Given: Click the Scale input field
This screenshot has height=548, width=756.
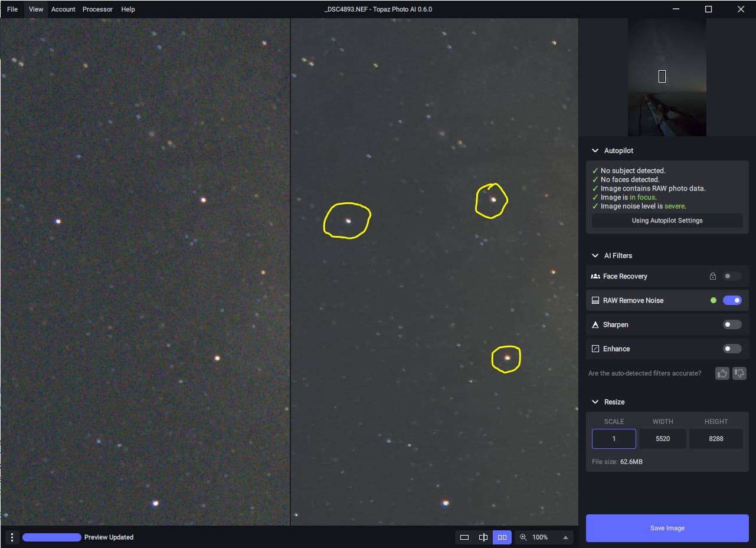Looking at the screenshot, I should click(x=614, y=439).
